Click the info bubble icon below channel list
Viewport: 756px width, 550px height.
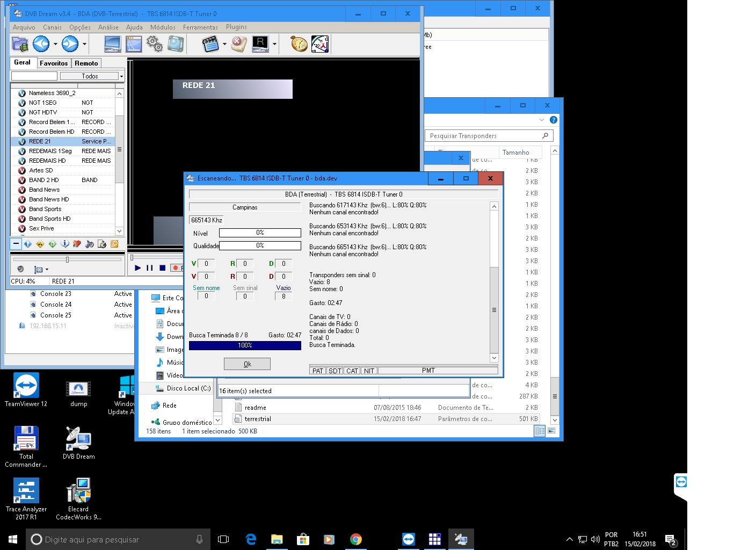(65, 244)
